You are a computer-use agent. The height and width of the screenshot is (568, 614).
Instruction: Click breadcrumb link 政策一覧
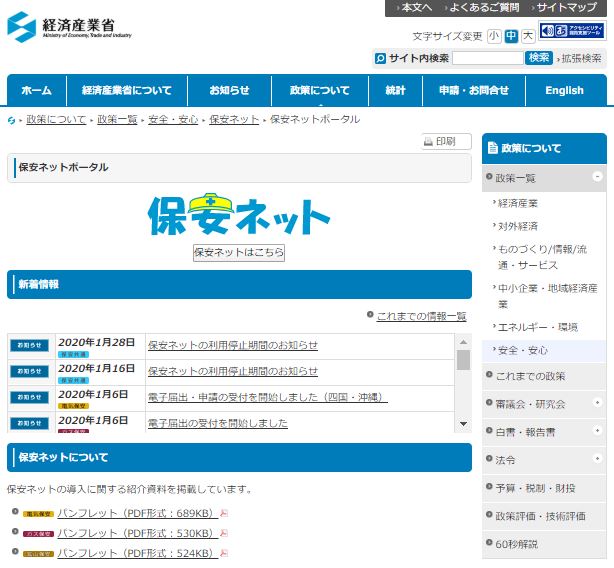click(117, 119)
